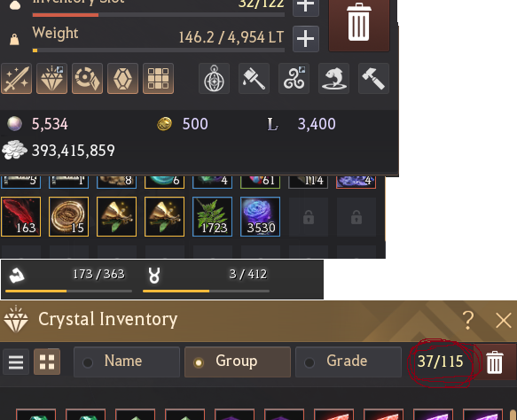Viewport: 517px width, 420px height.
Task: Select the Grade sort radio option
Action: point(349,362)
